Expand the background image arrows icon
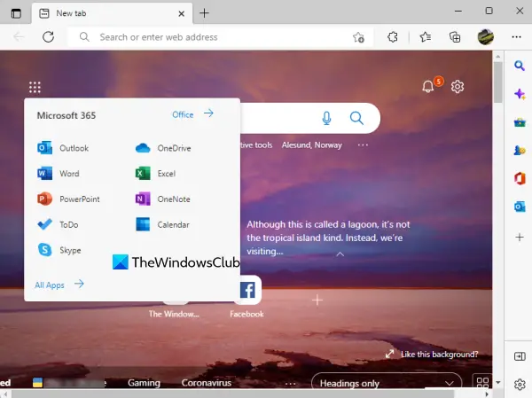This screenshot has height=398, width=532. click(389, 354)
